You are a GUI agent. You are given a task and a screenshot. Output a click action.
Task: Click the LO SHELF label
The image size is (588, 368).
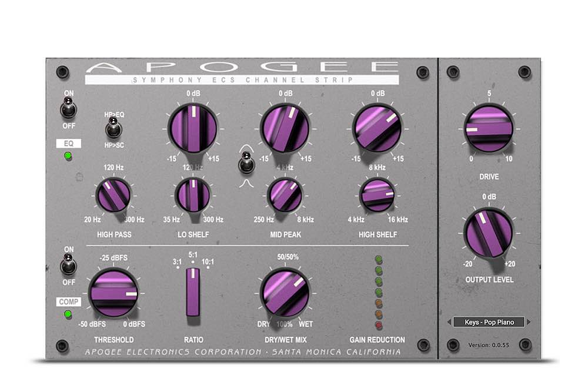193,235
